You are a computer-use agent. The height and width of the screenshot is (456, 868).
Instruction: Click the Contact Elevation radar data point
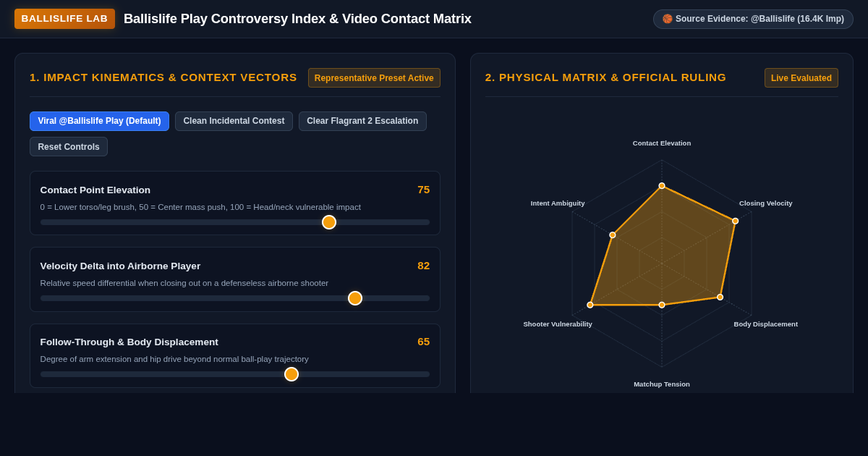tap(662, 186)
